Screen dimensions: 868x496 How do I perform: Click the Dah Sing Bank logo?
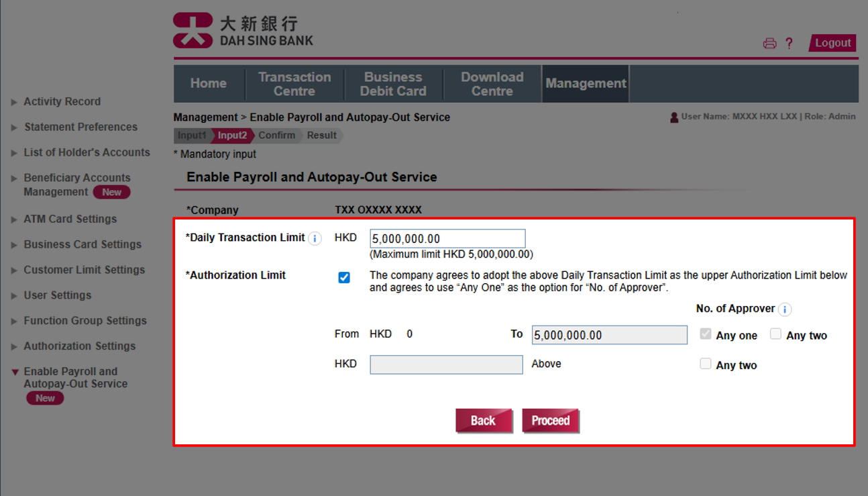(243, 31)
